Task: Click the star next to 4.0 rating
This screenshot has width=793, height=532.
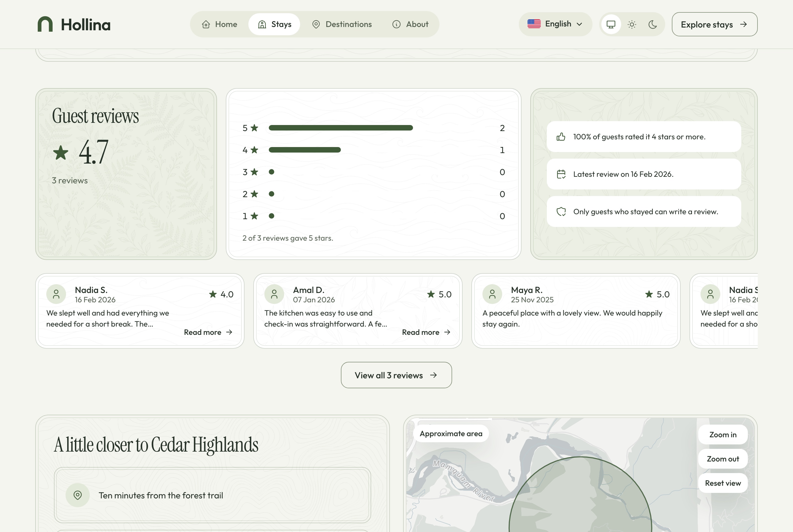Action: coord(213,294)
